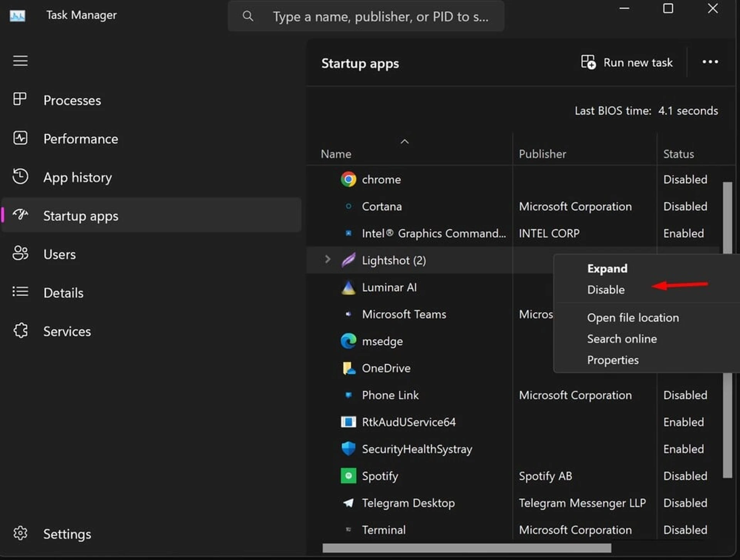Click the chrome app icon
The width and height of the screenshot is (740, 560).
click(348, 180)
